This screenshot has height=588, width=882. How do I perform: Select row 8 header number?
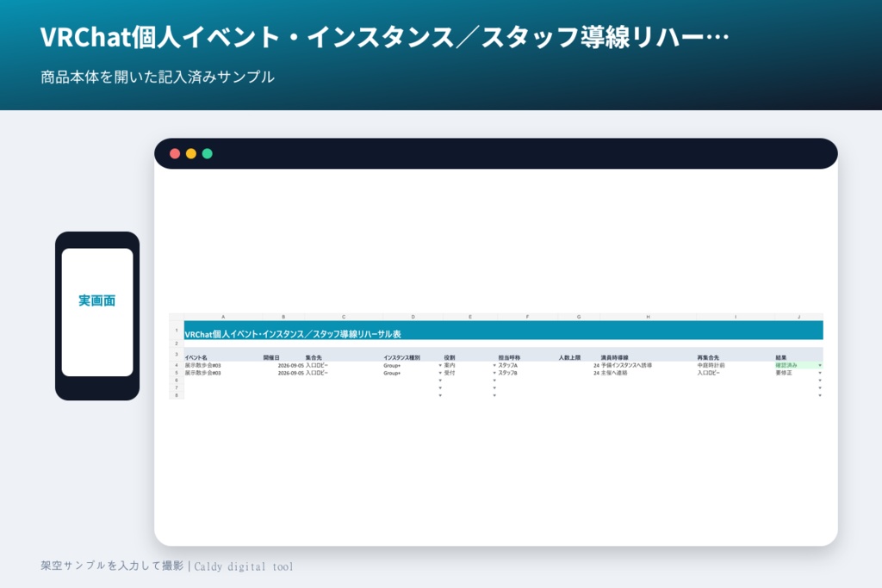(177, 396)
